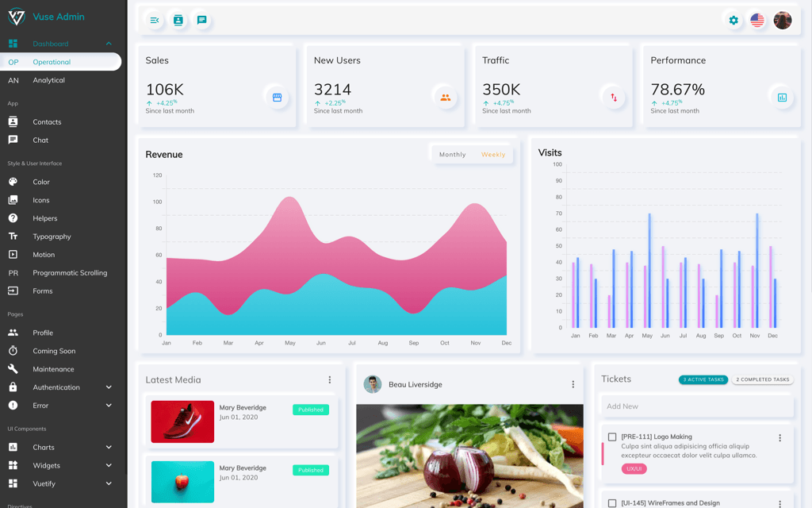This screenshot has width=812, height=508.
Task: Click the user avatar in top bar
Action: click(783, 21)
